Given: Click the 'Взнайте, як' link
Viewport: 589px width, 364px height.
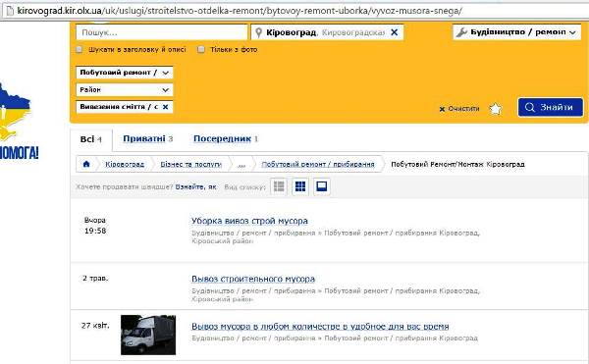Looking at the screenshot, I should (x=195, y=186).
